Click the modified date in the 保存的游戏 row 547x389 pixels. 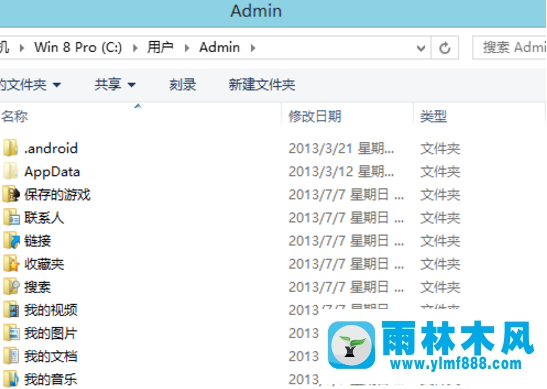coord(346,195)
